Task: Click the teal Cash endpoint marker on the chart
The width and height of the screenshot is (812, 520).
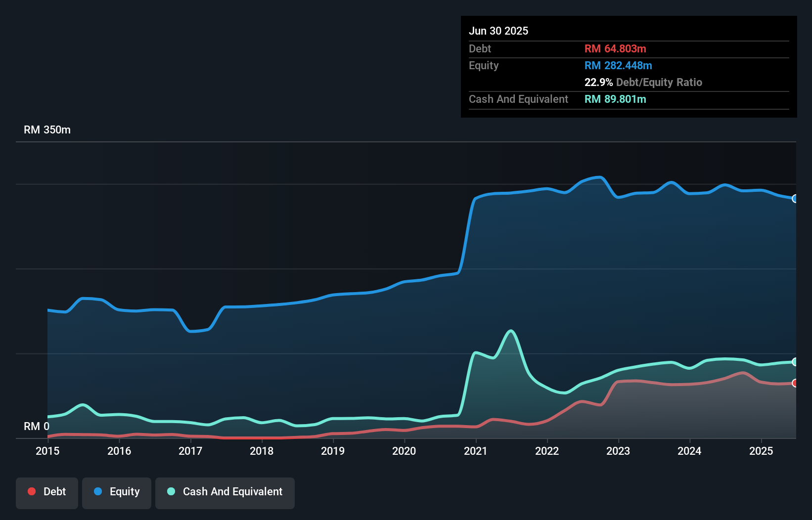Action: point(795,362)
